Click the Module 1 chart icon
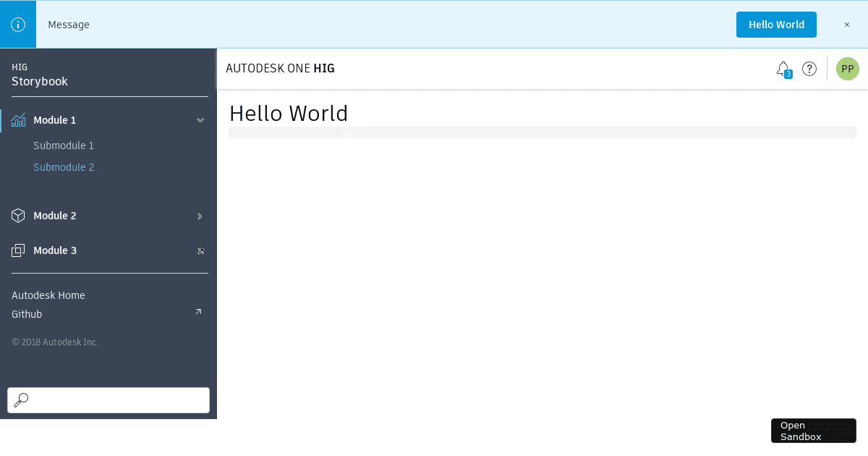The image size is (868, 456). point(19,120)
